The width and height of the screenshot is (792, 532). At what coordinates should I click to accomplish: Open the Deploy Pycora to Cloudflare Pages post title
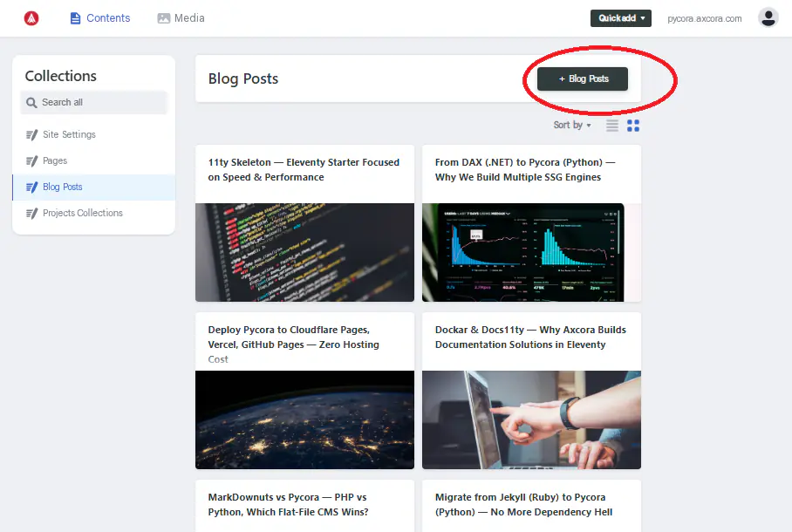[293, 344]
